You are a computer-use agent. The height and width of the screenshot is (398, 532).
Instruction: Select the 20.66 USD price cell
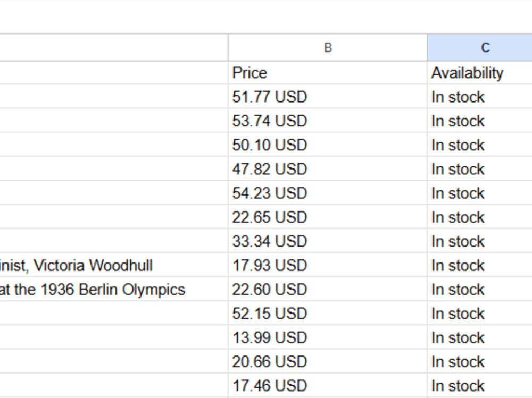tap(328, 362)
